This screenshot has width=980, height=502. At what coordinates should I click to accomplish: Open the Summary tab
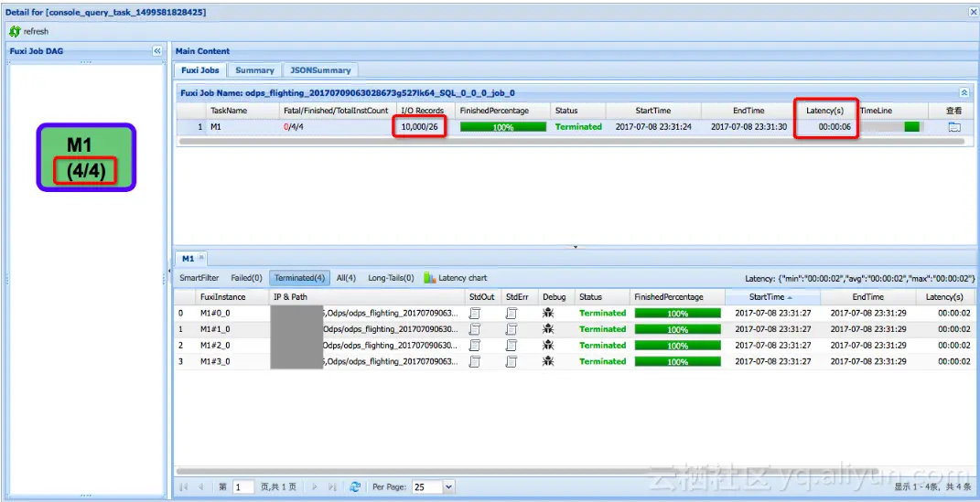(x=254, y=70)
